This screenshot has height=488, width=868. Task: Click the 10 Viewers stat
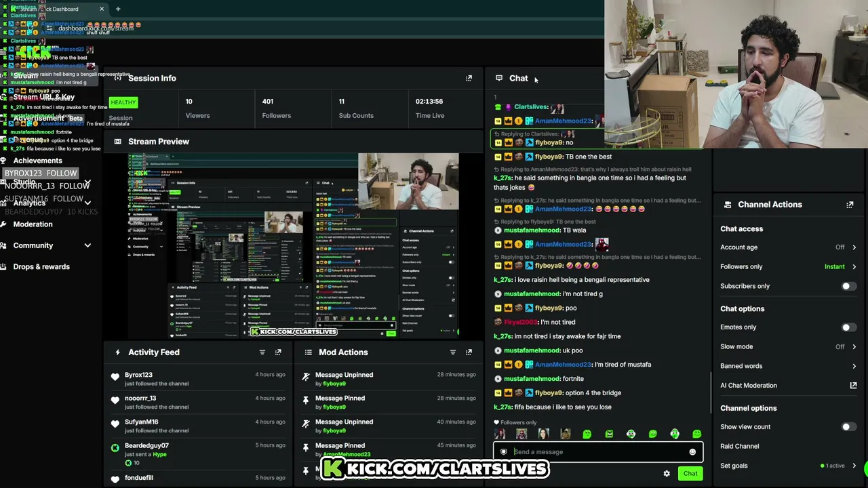coord(197,108)
